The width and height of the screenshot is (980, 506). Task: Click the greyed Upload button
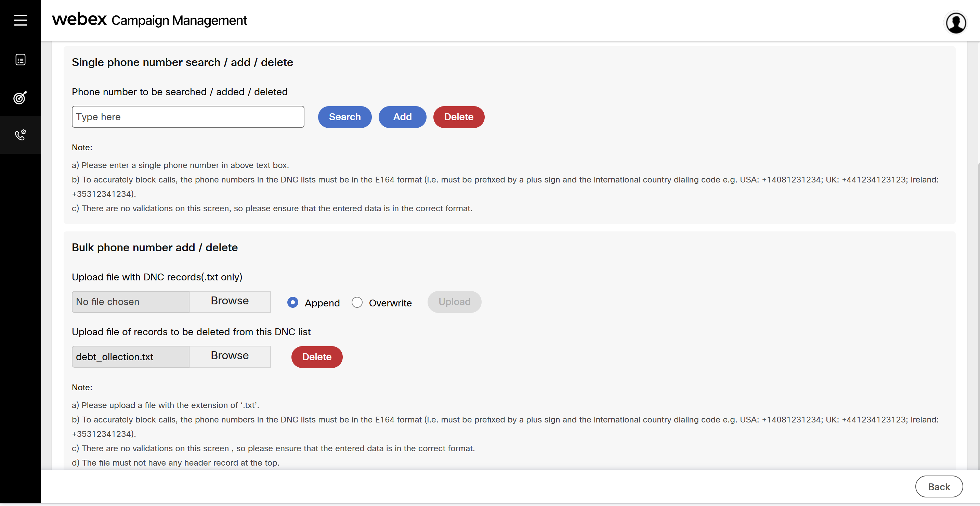click(x=454, y=302)
